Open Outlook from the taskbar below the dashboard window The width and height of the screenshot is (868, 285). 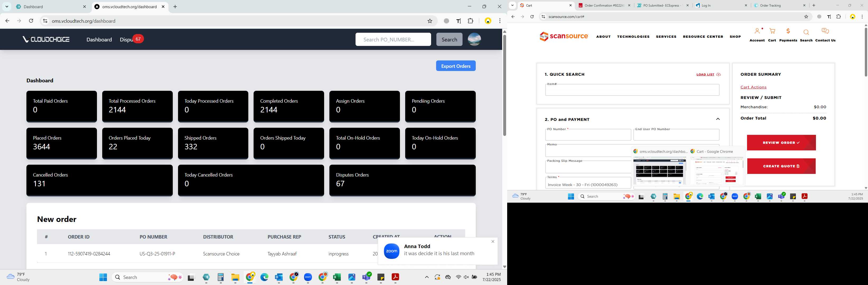tap(279, 277)
